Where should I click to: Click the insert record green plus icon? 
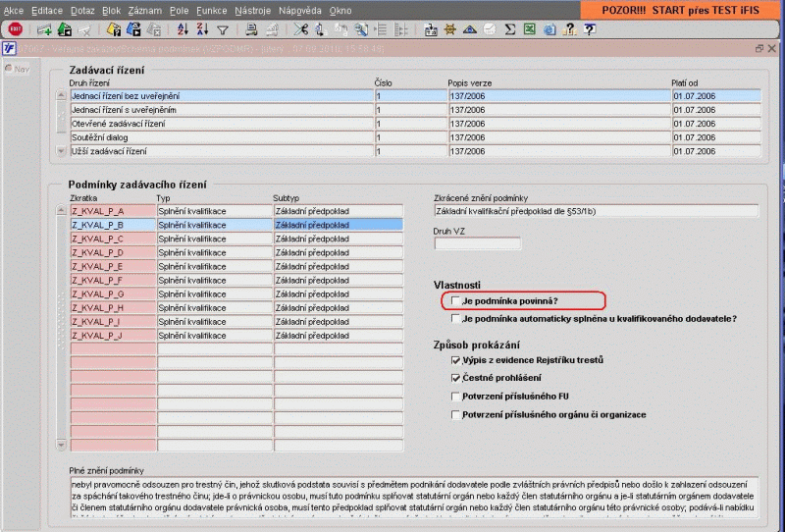pos(44,29)
